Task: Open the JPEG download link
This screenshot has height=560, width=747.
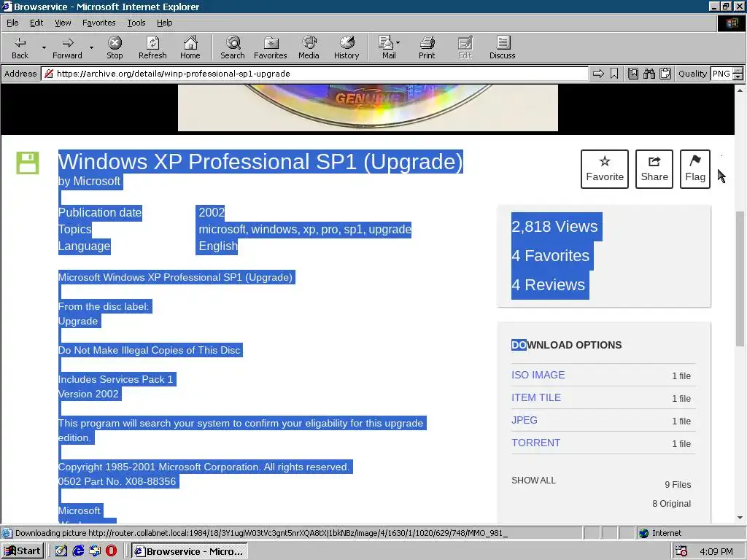Action: click(524, 420)
